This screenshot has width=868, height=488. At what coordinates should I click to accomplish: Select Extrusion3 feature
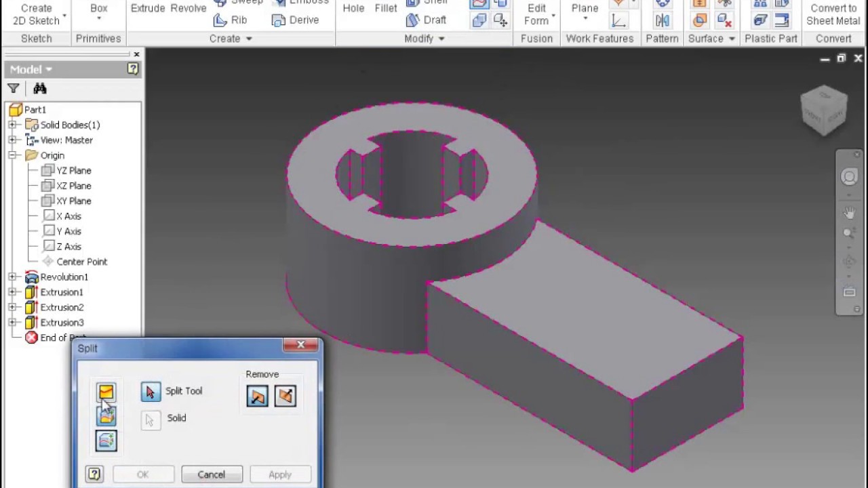point(54,323)
